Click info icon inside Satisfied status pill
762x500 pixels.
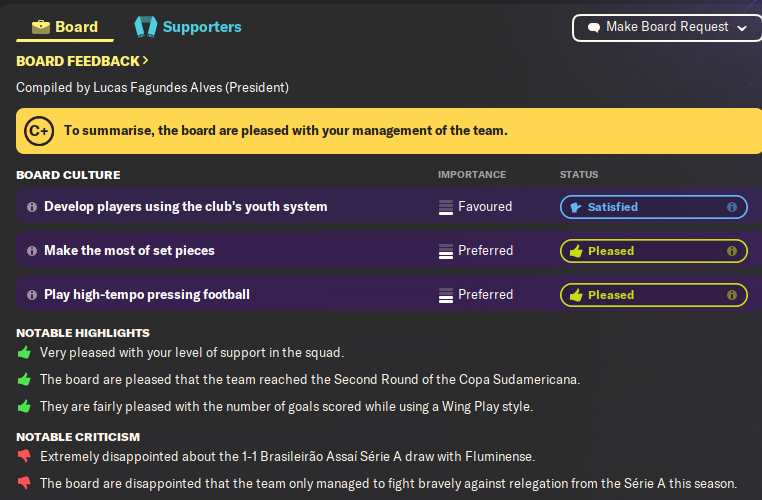pyautogui.click(x=732, y=207)
